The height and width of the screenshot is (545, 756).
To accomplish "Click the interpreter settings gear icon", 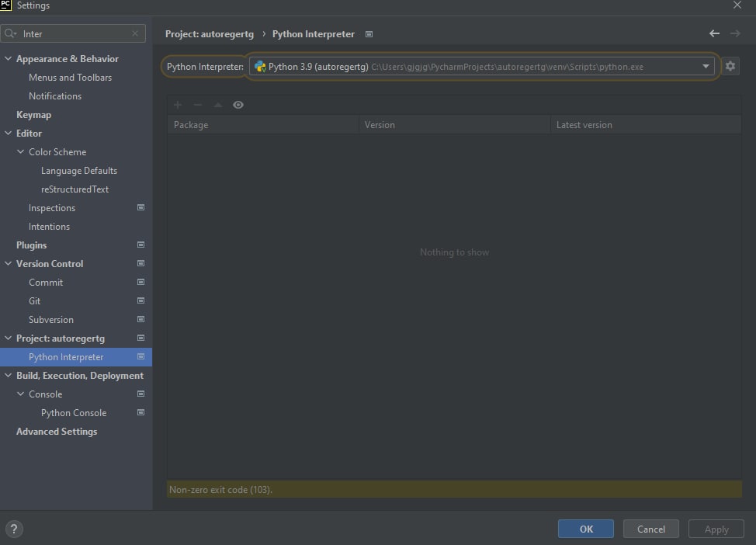I will [730, 66].
